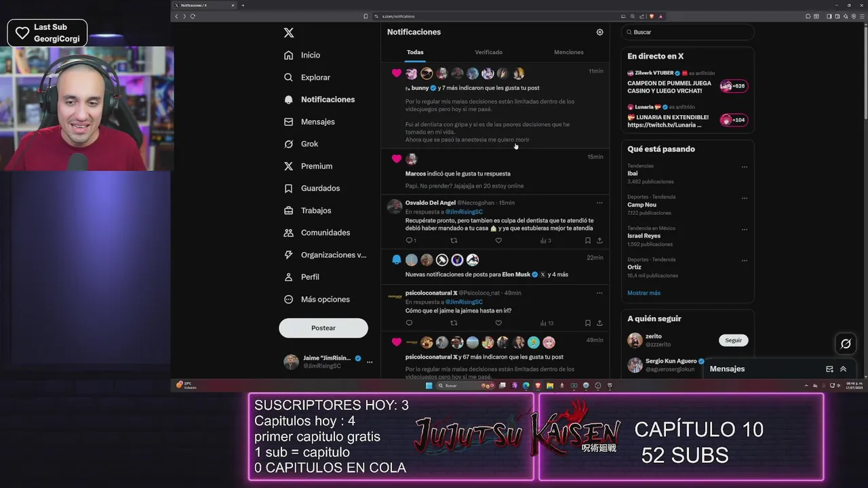Open a new browser tab
Image resolution: width=868 pixels, height=488 pixels.
coord(243,5)
